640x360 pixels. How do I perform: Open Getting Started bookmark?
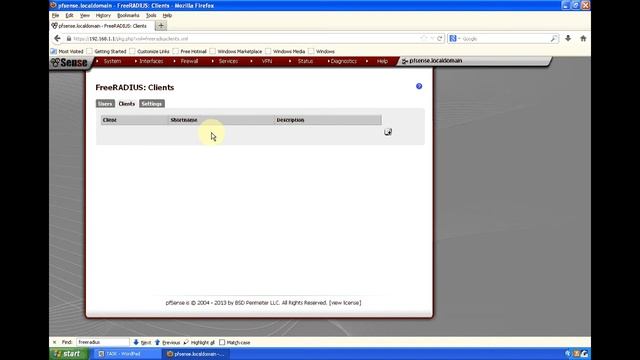pos(107,51)
